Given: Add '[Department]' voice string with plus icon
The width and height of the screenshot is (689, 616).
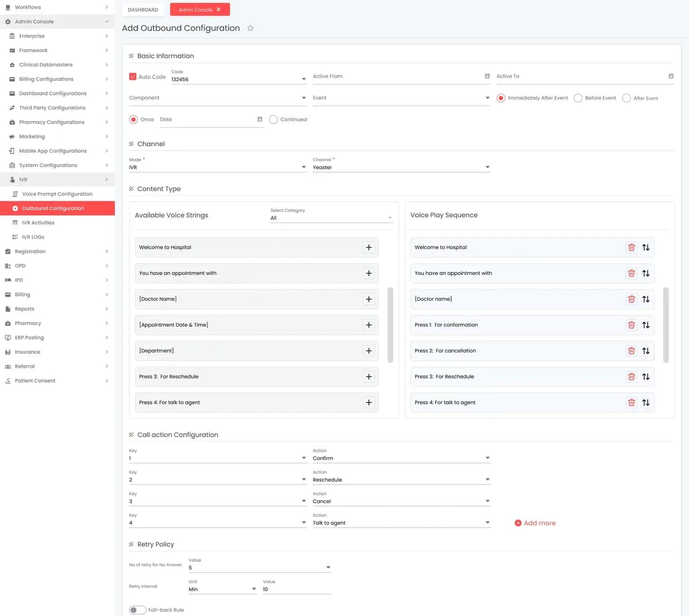Looking at the screenshot, I should click(369, 351).
